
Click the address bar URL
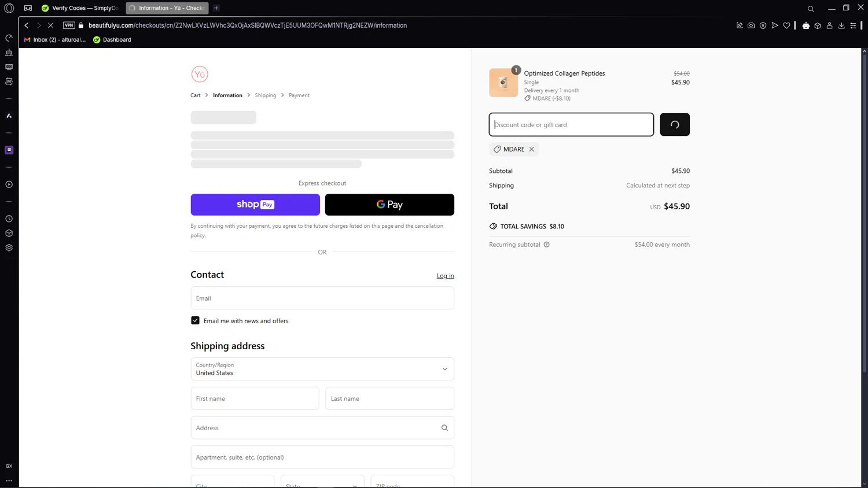(248, 25)
